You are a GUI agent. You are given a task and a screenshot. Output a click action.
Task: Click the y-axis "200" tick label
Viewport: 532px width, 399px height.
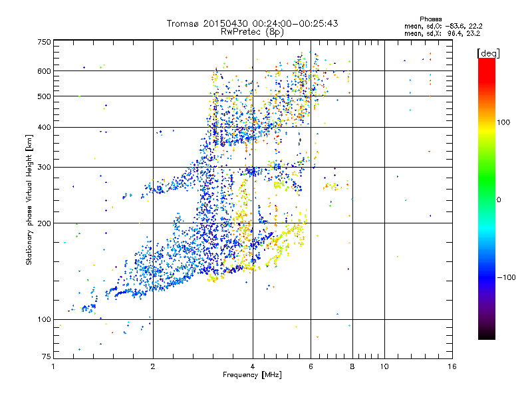click(x=44, y=223)
